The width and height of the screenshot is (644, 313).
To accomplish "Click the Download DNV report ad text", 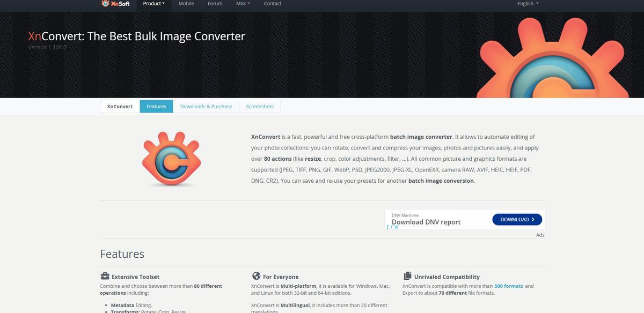I will click(x=426, y=222).
